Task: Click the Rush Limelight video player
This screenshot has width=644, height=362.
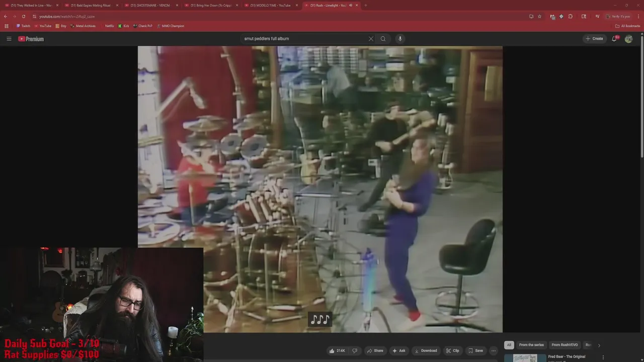Action: pyautogui.click(x=320, y=189)
